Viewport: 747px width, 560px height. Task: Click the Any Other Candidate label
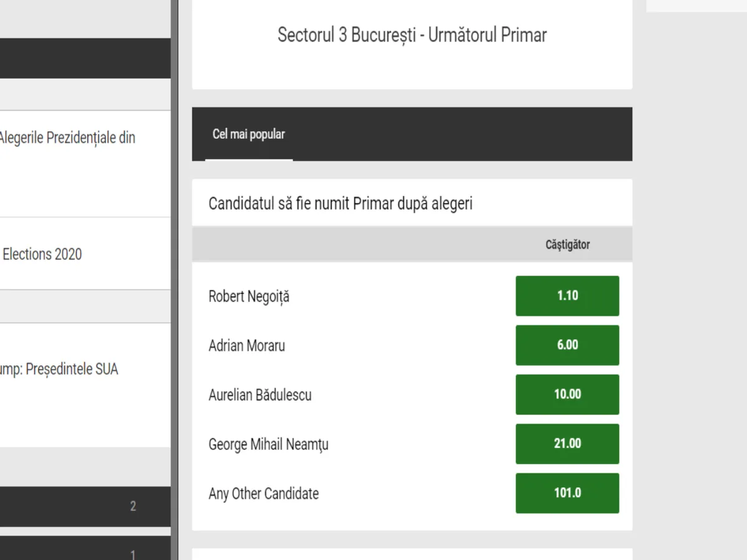[263, 493]
